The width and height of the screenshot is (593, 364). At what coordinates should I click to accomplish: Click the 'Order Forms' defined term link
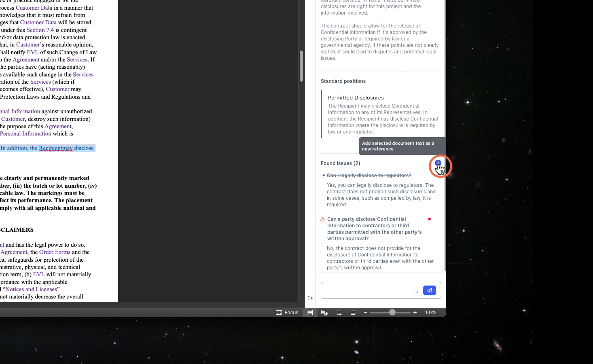pos(55,252)
